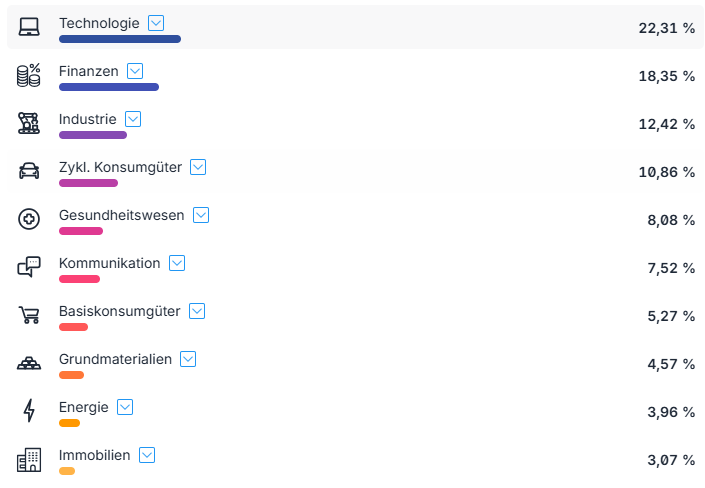Image resolution: width=705 pixels, height=488 pixels.
Task: Expand the Technologie sector chevron
Action: pyautogui.click(x=156, y=23)
